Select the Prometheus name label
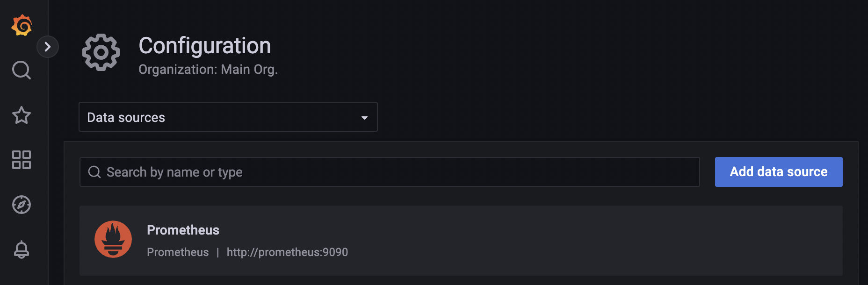Viewport: 868px width, 285px height. coord(183,230)
